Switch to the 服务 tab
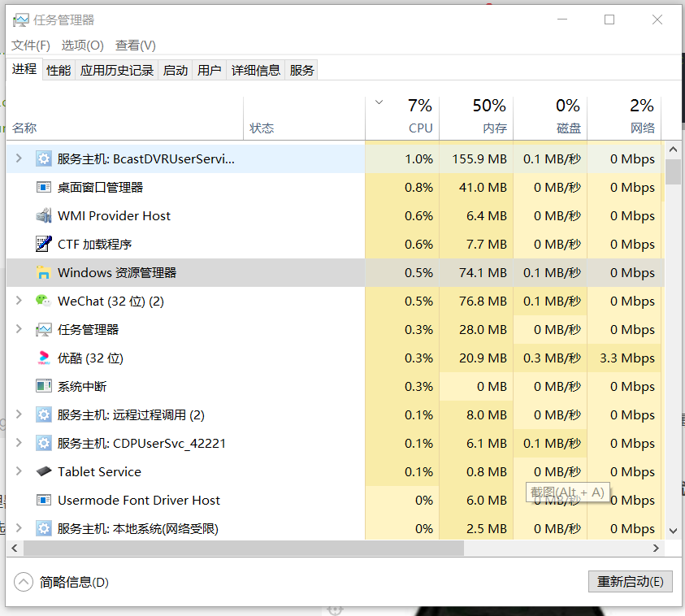The image size is (685, 616). coord(301,71)
